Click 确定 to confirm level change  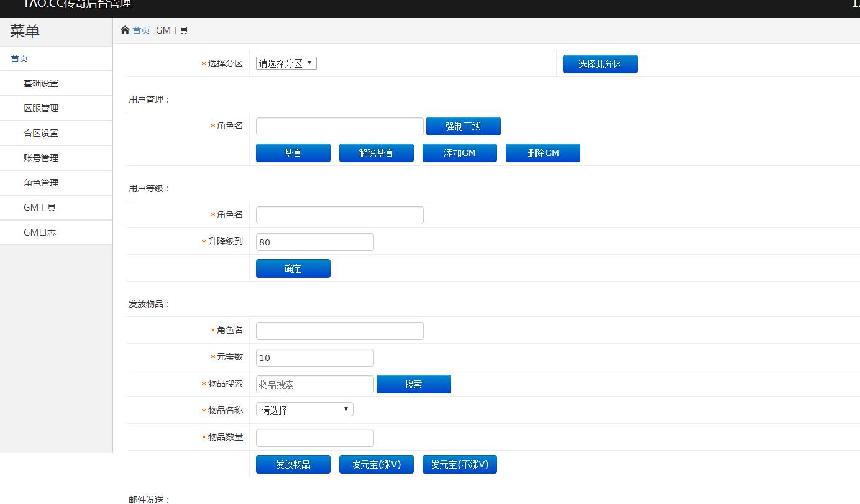pos(293,268)
